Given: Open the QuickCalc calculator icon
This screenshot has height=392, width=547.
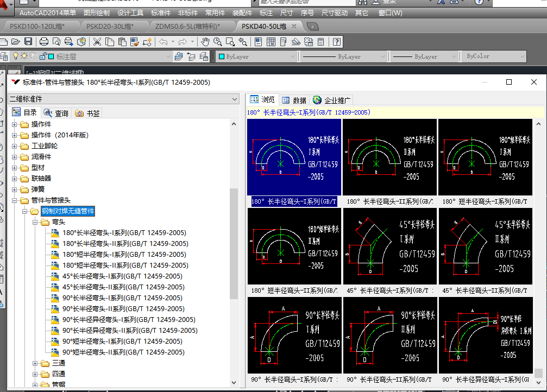Looking at the screenshot, I should coord(321,42).
